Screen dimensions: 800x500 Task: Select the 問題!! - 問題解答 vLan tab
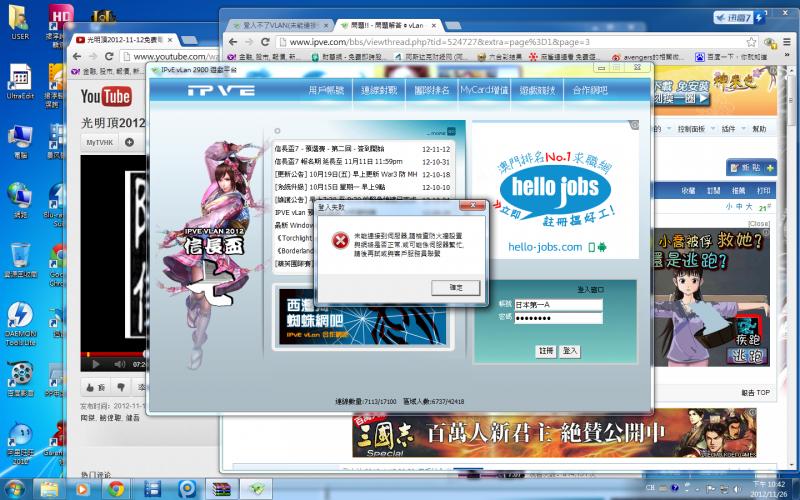(x=387, y=25)
